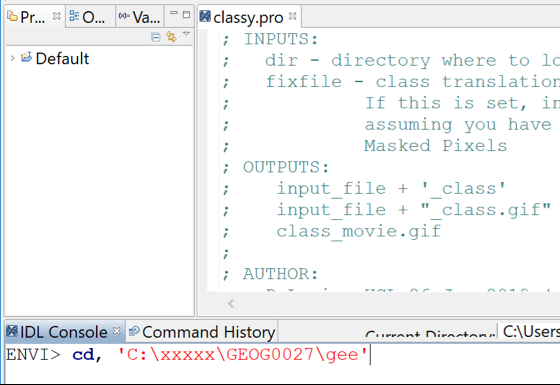Image resolution: width=560 pixels, height=385 pixels.
Task: Minimize the Project Explorer panel
Action: [x=174, y=13]
